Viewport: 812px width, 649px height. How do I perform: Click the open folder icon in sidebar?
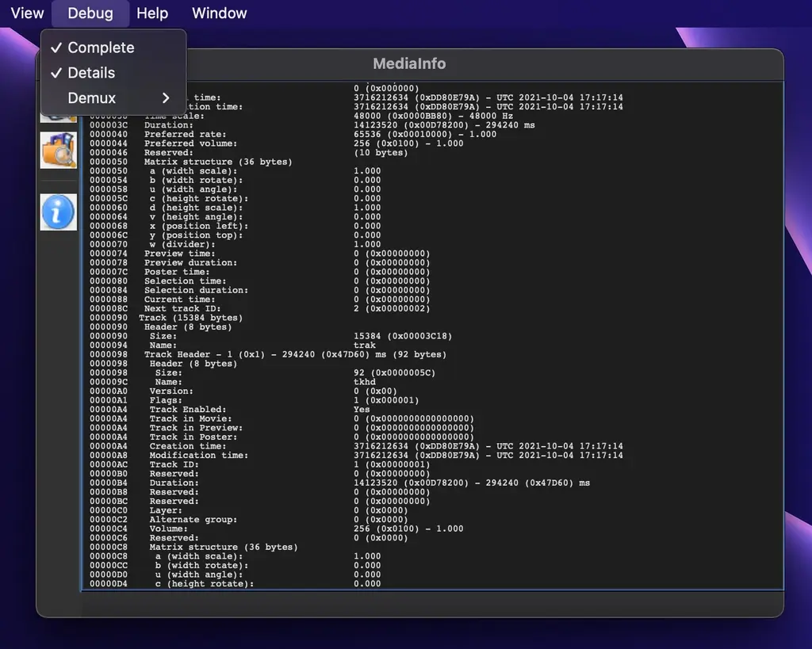tap(59, 150)
